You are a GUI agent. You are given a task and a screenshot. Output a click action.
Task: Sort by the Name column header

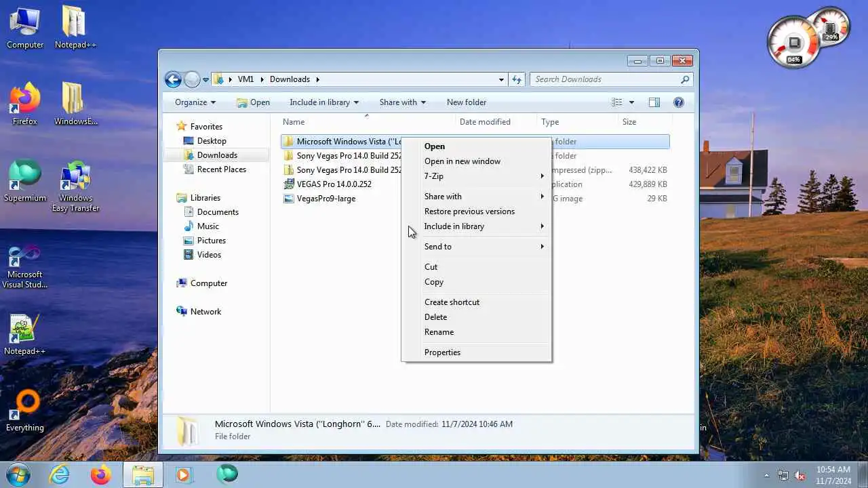tap(368, 122)
